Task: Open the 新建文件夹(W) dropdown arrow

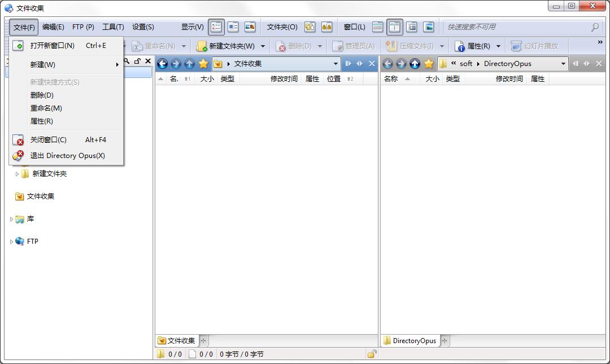Action: point(262,46)
